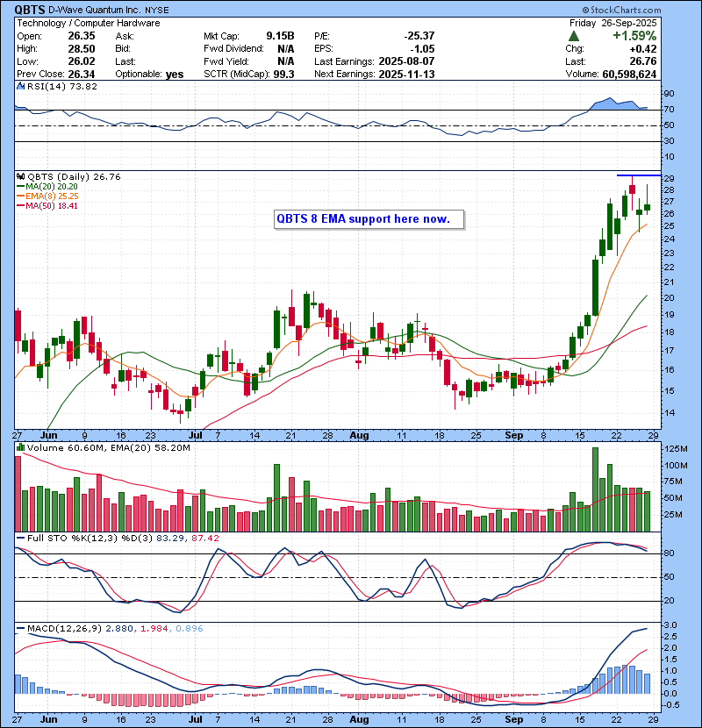
Task: Click the blue resistance line near 29
Action: [638, 175]
